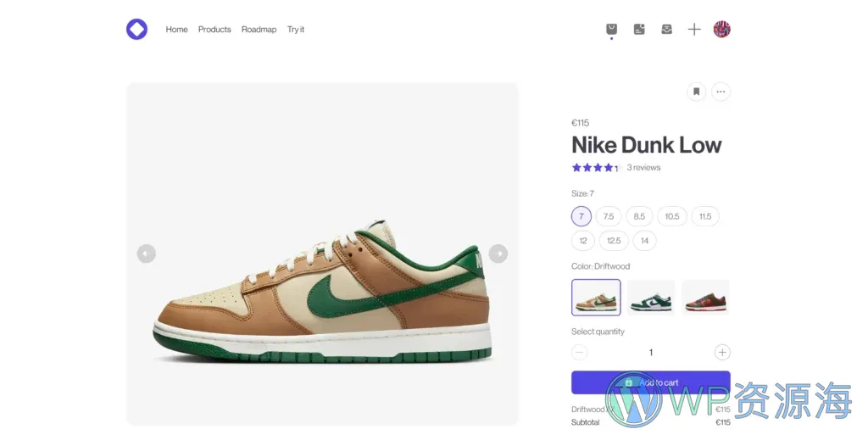Select shoe size 7.5
Screen dimensions: 868x446
click(609, 216)
